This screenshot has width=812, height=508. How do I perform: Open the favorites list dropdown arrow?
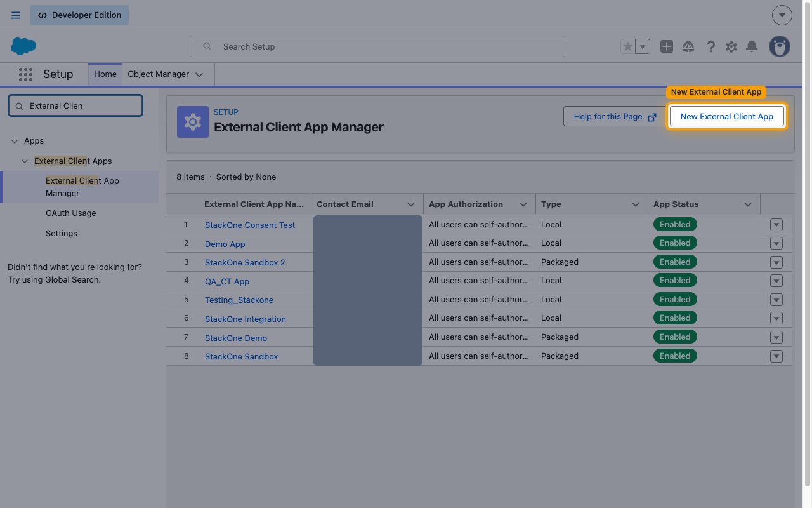point(643,46)
